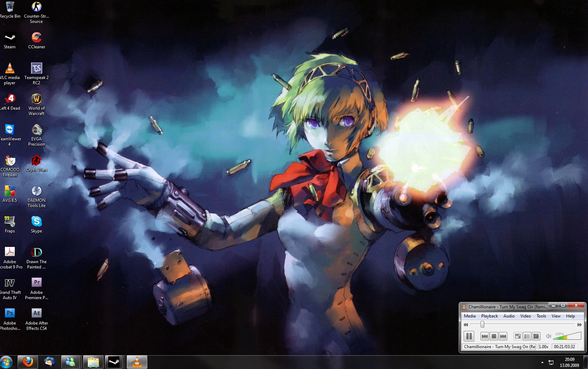Open Thunderbird from the taskbar
Screen dimensions: 588x369
click(49, 362)
